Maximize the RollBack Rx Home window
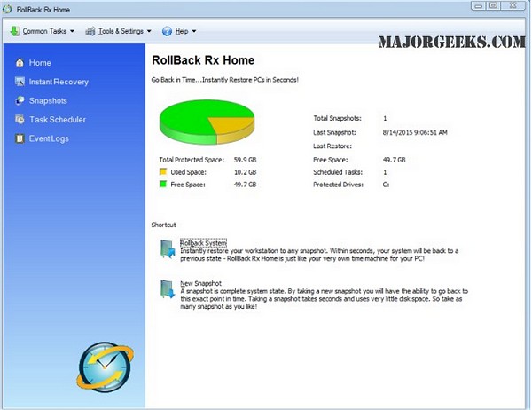 click(493, 5)
